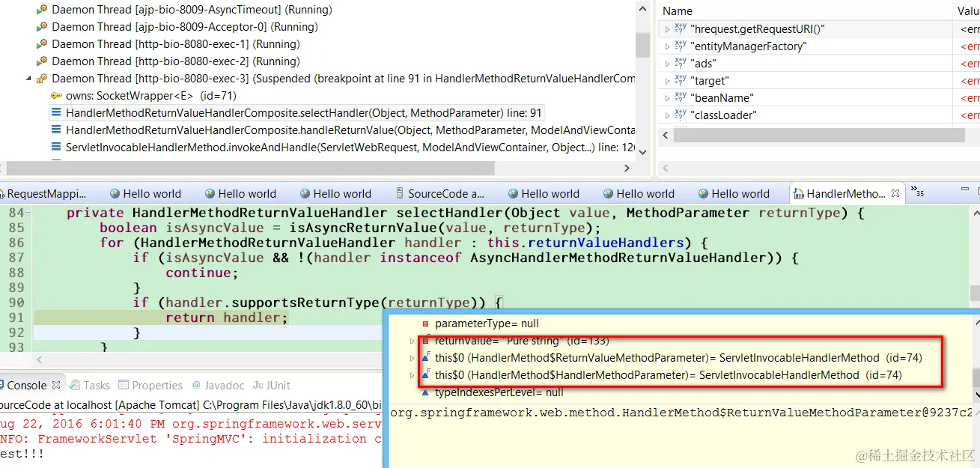The width and height of the screenshot is (980, 468).
Task: Expand the "beanName" expression row
Action: coord(667,98)
